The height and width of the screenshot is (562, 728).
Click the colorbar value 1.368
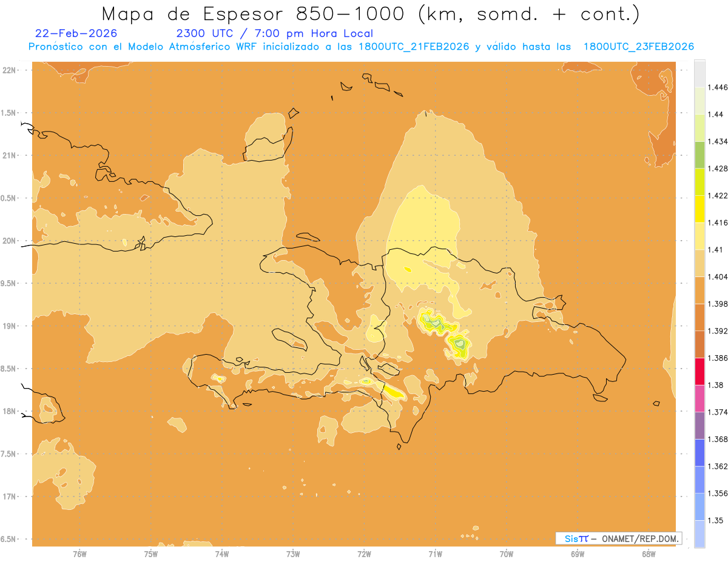pos(719,439)
